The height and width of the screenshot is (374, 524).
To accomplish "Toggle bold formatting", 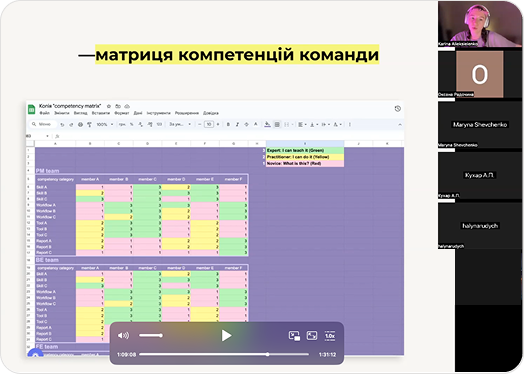I will coord(228,124).
